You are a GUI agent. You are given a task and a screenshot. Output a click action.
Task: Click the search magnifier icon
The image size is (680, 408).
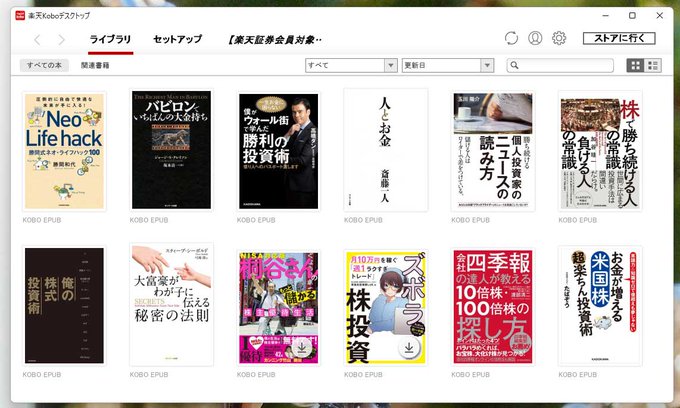click(514, 65)
